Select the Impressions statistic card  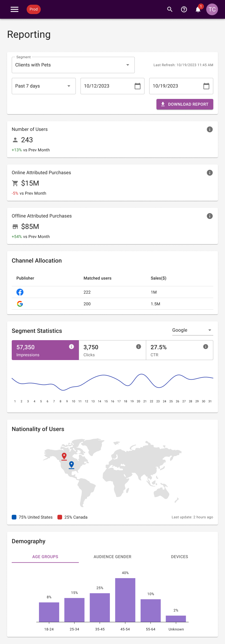45,350
